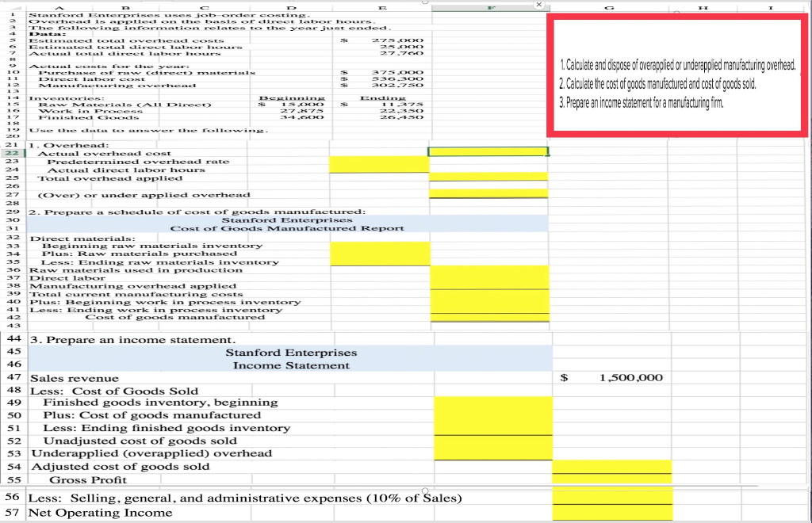Click the yellow Predetermined overhead rate cell
The height and width of the screenshot is (523, 812).
379,164
